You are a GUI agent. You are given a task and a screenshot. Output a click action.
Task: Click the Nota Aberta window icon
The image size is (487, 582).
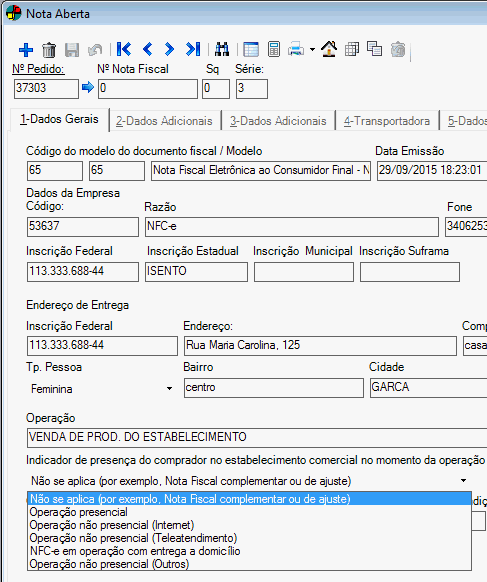[13, 13]
